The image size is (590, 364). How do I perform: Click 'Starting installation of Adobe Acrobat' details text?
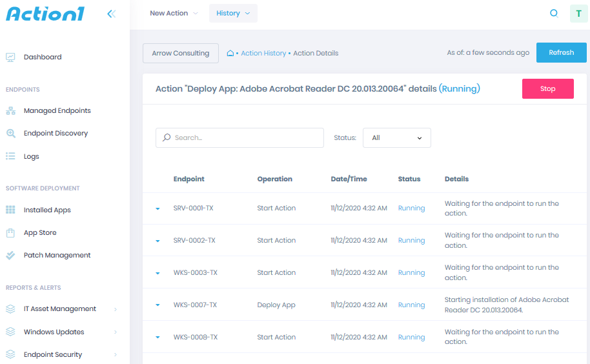click(507, 305)
